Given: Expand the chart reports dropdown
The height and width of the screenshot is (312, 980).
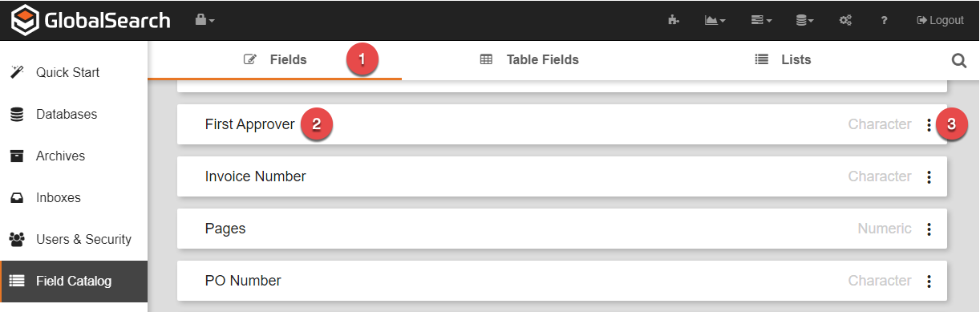Looking at the screenshot, I should click(x=715, y=20).
